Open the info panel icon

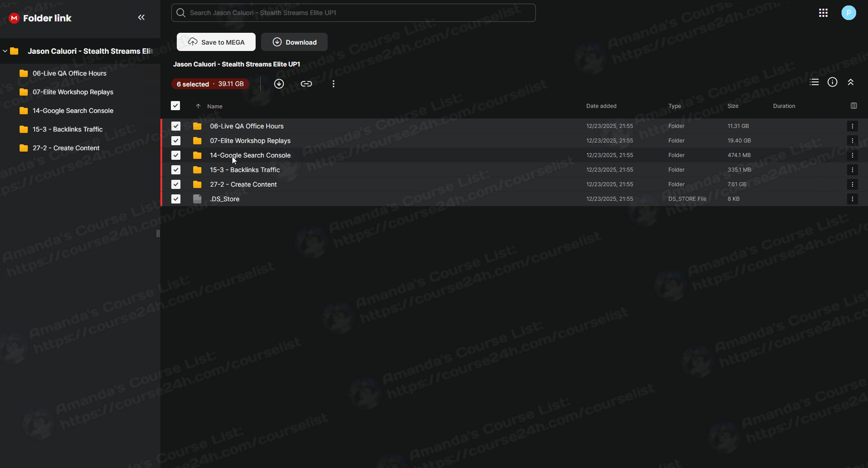(832, 82)
